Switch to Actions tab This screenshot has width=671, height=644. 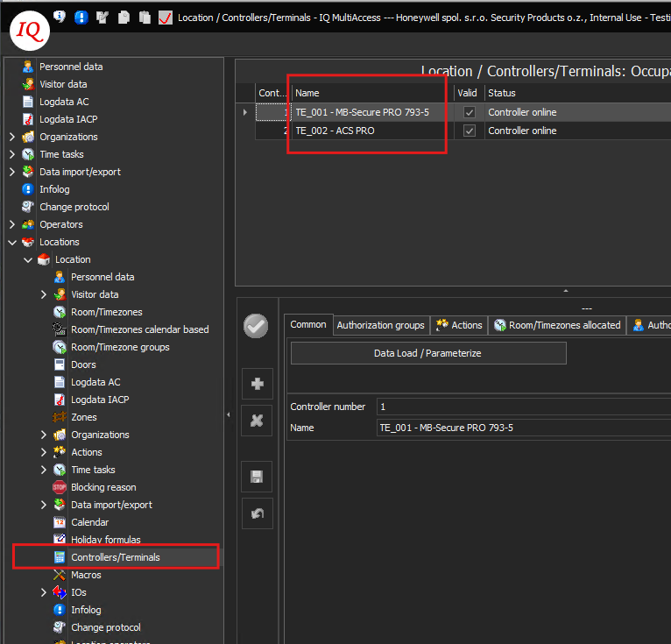(x=459, y=325)
